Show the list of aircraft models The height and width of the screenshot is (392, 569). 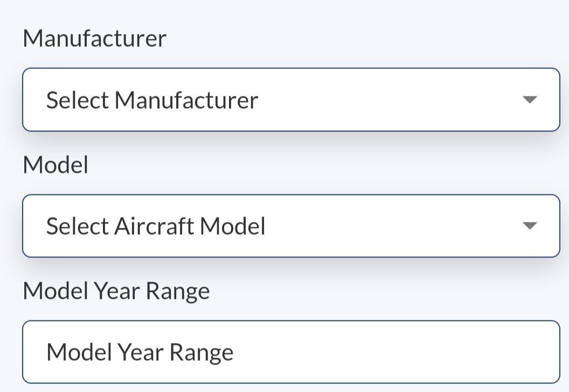point(291,226)
